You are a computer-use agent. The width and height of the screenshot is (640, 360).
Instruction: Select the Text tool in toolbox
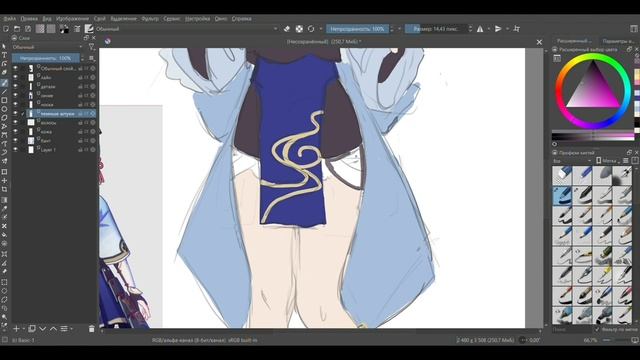pos(4,55)
